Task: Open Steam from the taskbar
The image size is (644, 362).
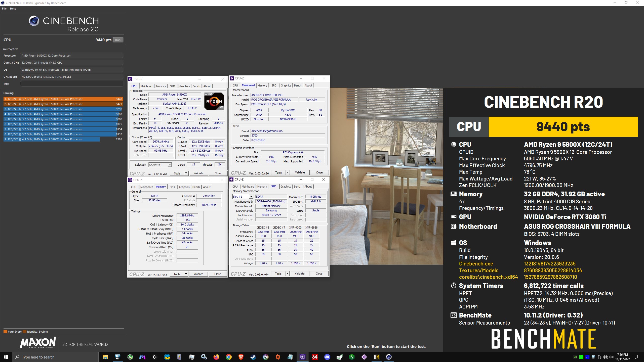Action: 253,357
